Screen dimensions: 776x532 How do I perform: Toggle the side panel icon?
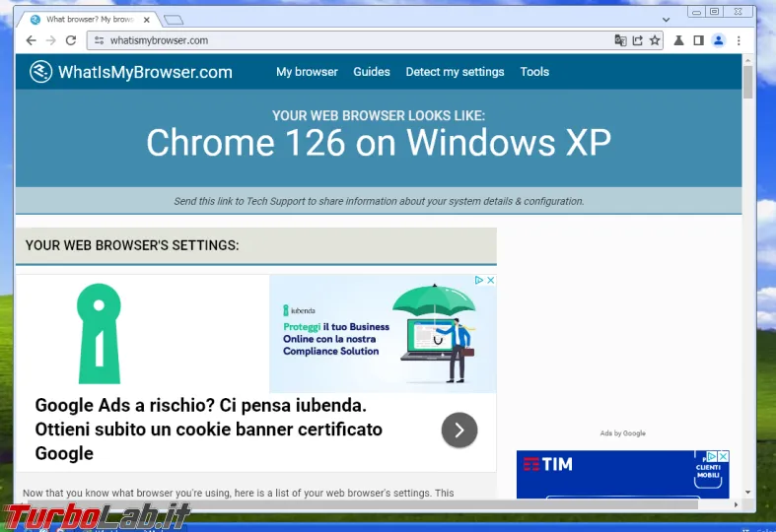(698, 40)
